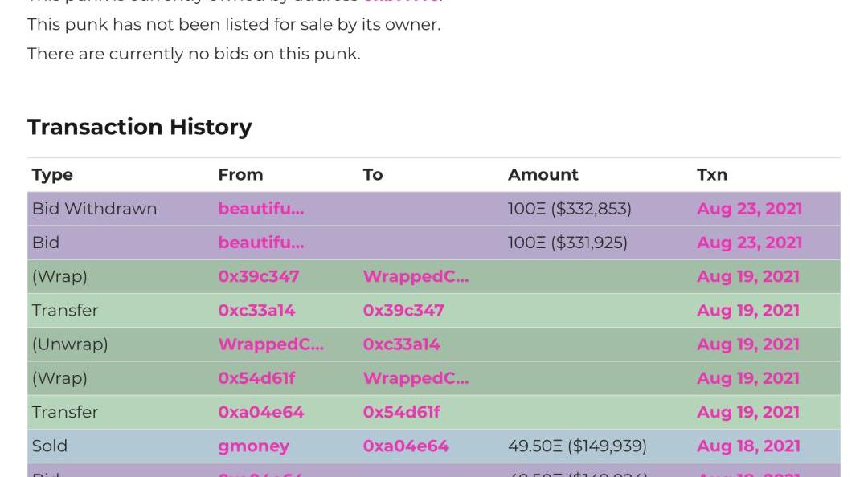The width and height of the screenshot is (868, 477).
Task: Open Aug 19, 2021 transaction for the Unwrap row
Action: (748, 344)
